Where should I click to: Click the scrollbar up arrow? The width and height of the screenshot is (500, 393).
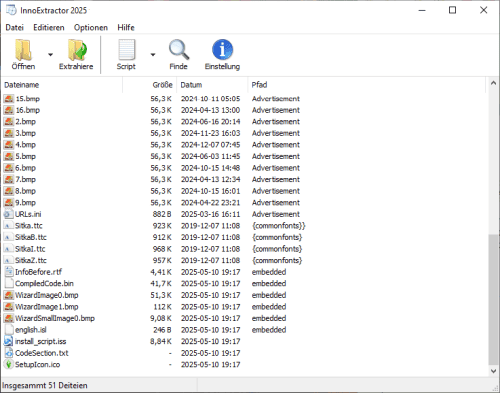[x=493, y=83]
